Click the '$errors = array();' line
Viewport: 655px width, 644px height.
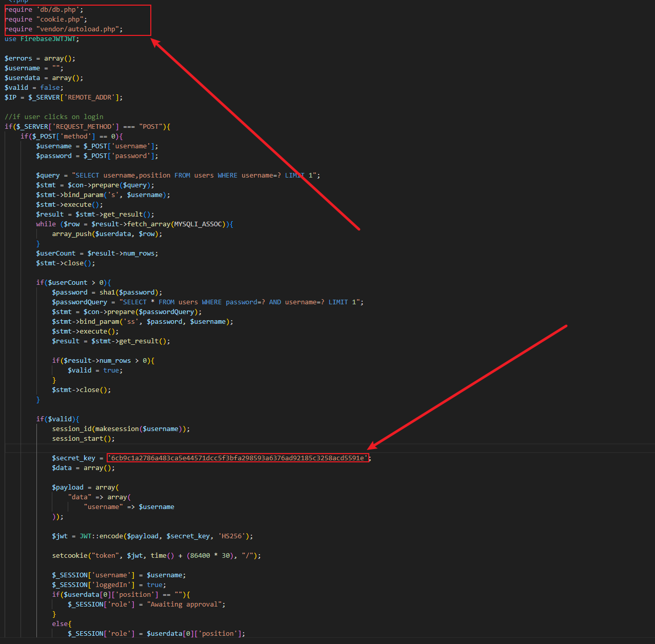[40, 58]
